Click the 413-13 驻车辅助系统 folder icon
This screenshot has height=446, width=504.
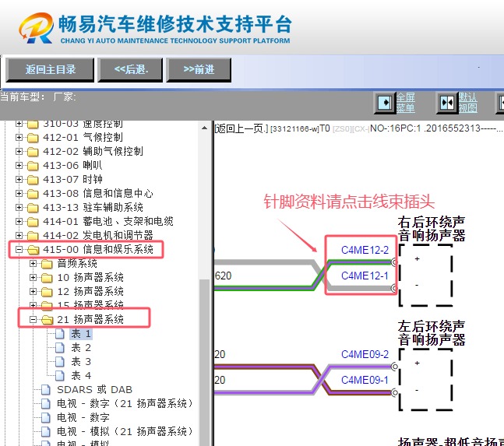33,208
